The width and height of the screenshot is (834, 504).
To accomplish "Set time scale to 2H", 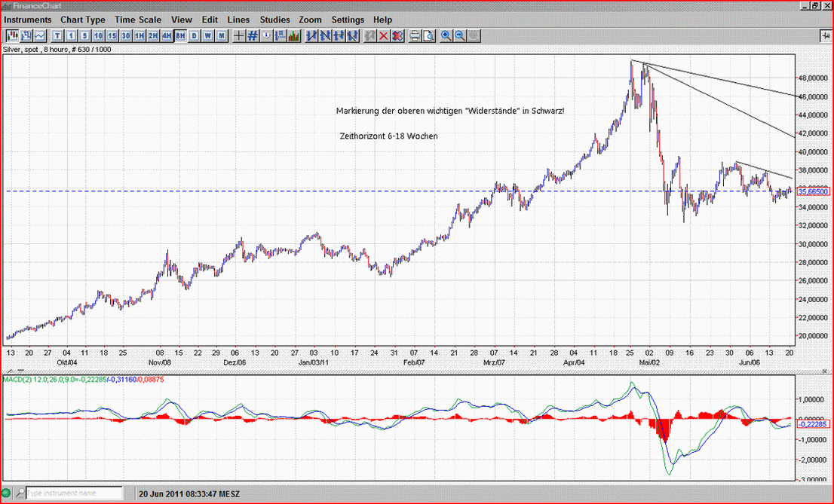I will click(x=153, y=36).
